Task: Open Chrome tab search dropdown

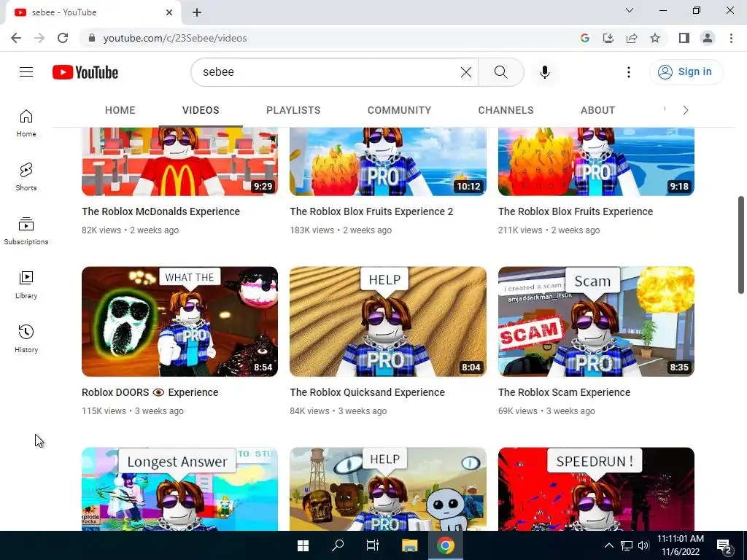Action: tap(630, 10)
